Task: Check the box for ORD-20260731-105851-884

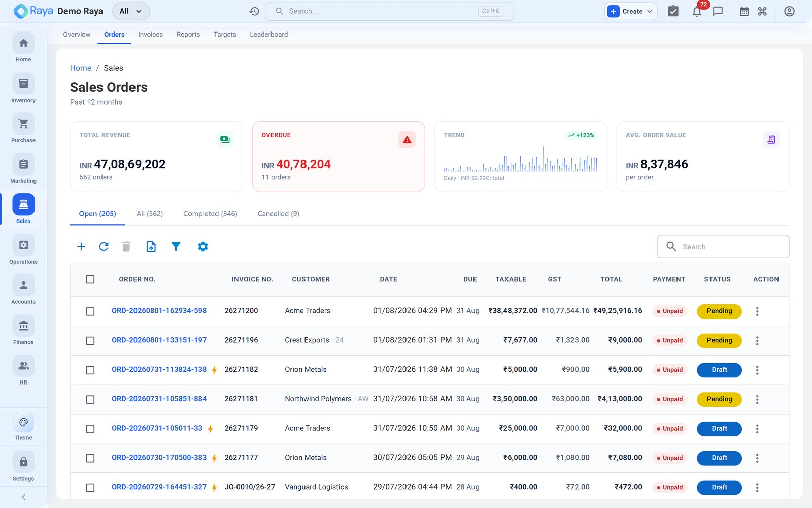Action: [x=90, y=400]
